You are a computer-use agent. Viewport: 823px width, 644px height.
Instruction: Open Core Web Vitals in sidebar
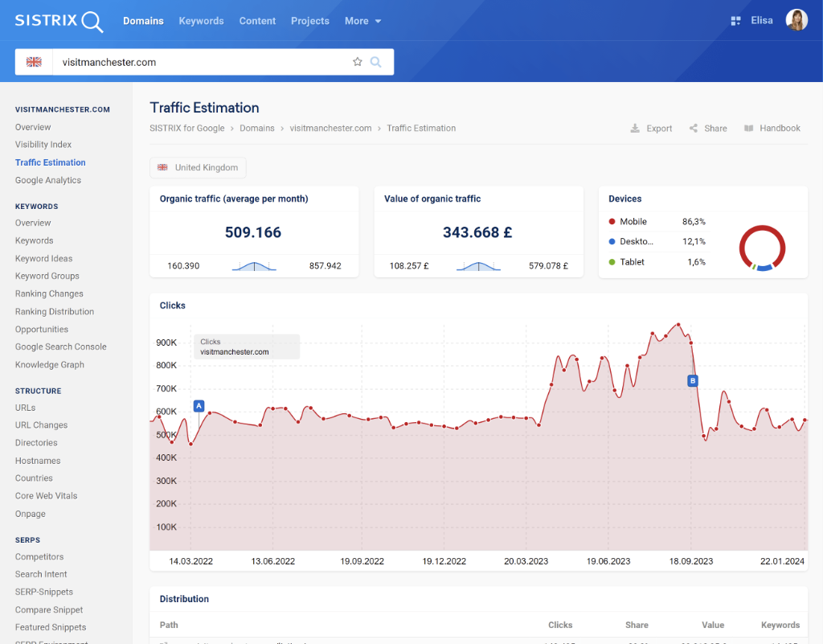point(46,495)
